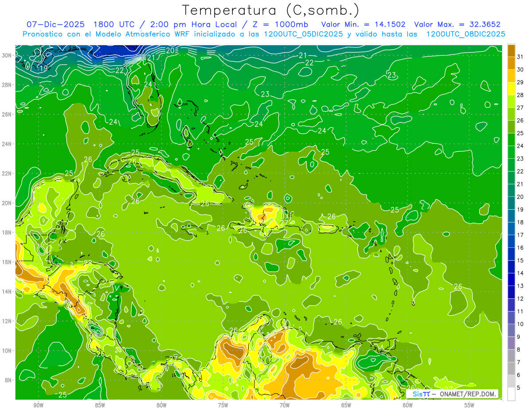Click the '70W' longitude axis label

(x=285, y=405)
